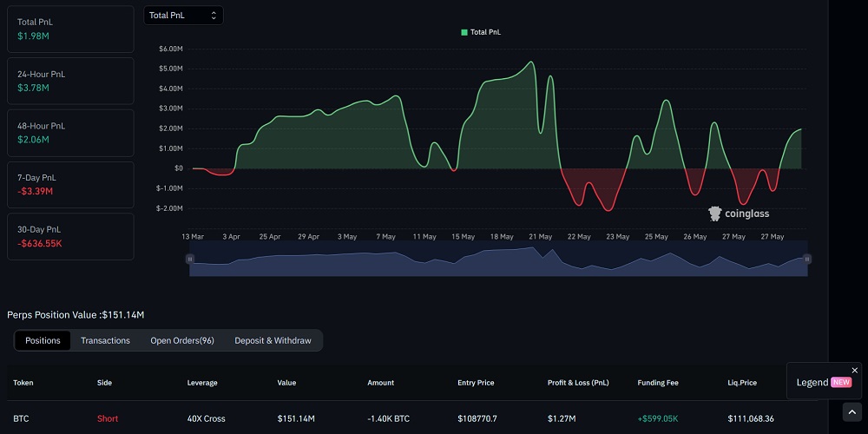Click the 30-Day PnL card
Viewport: 868px width, 434px height.
point(70,236)
